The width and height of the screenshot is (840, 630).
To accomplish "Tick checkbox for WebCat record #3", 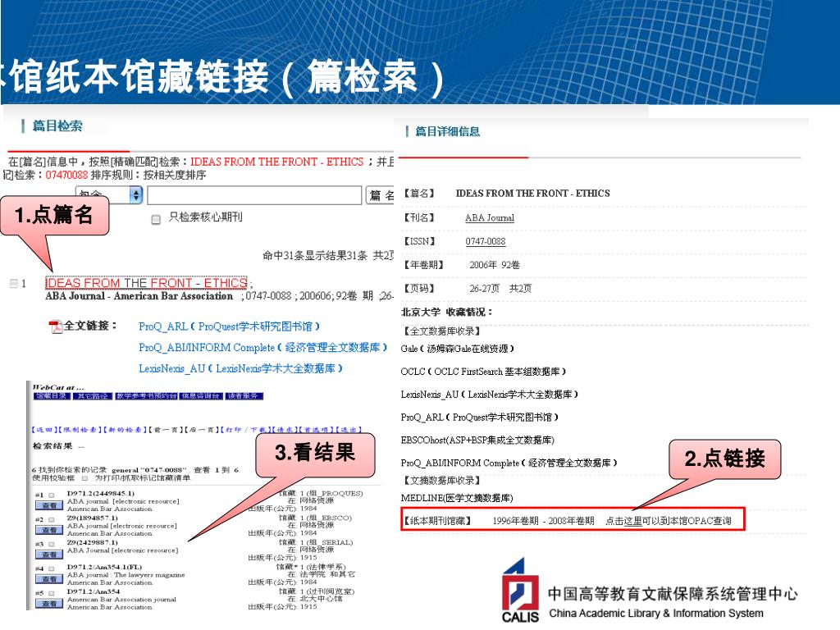I will point(52,545).
